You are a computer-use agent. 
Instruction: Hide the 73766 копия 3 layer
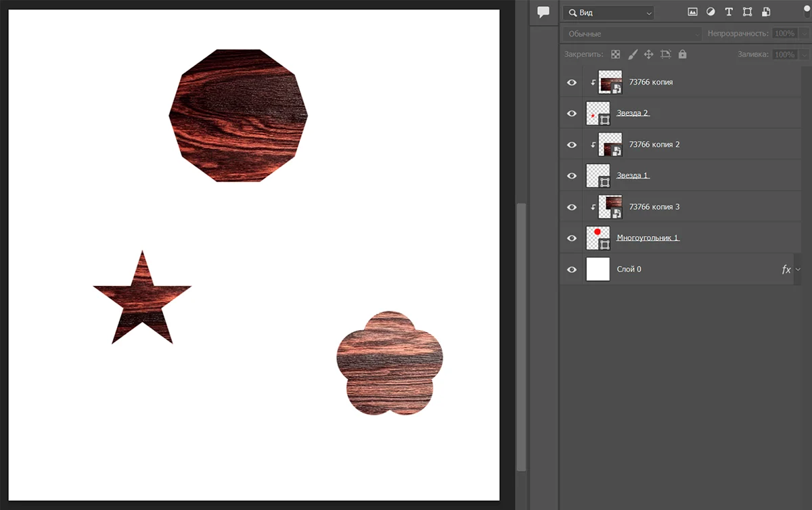tap(572, 207)
